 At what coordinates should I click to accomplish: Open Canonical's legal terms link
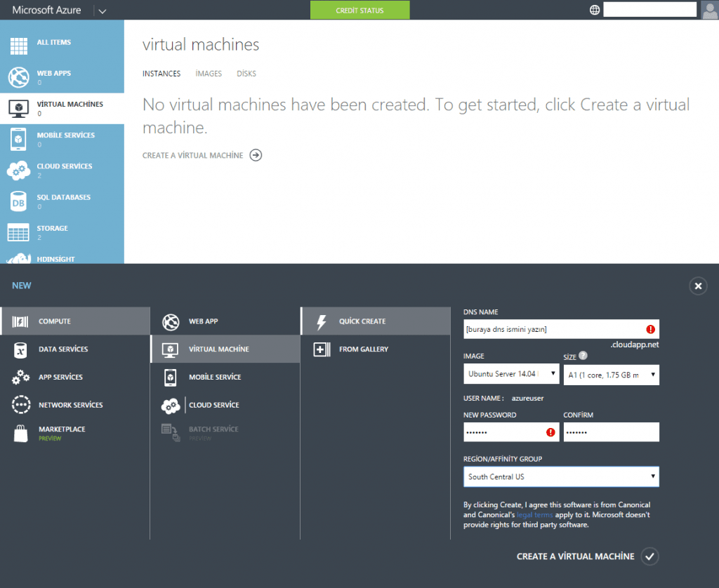pos(534,515)
